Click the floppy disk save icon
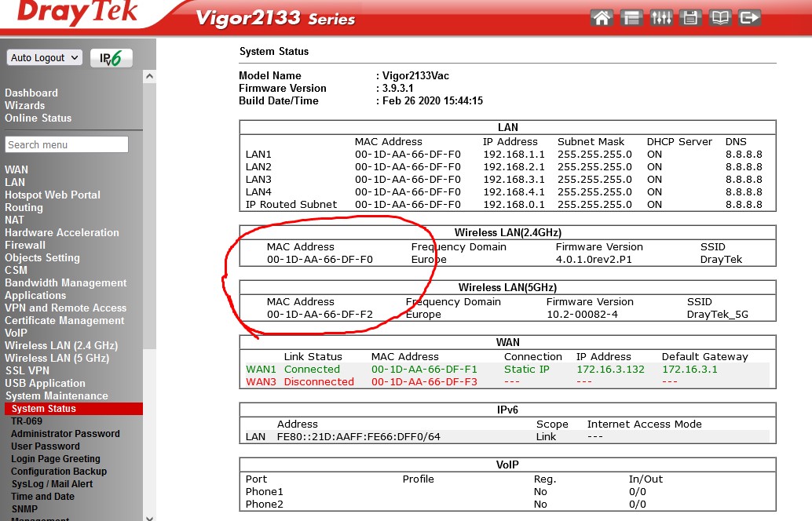This screenshot has height=521, width=812. click(x=690, y=17)
